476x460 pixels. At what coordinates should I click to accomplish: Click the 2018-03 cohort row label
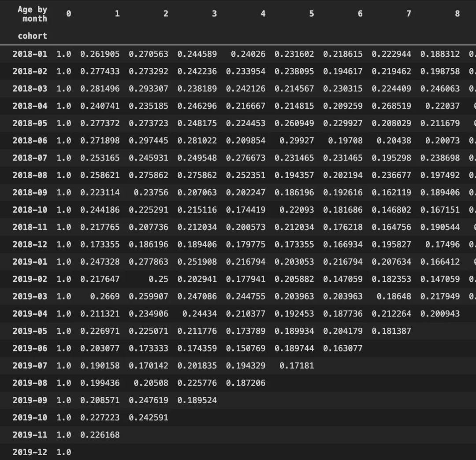pyautogui.click(x=30, y=89)
